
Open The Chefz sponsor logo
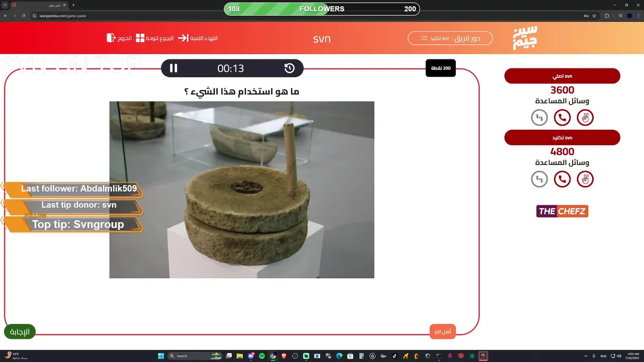click(x=562, y=211)
